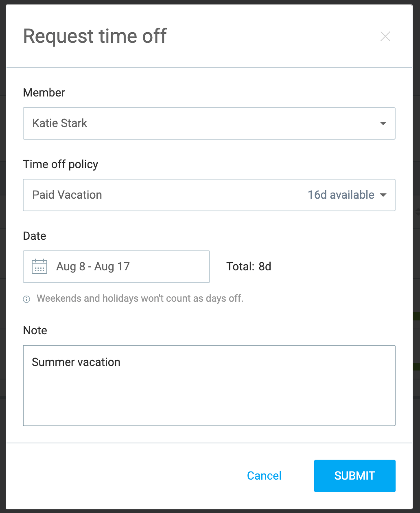Select Katie Stark in the Member field

click(x=59, y=123)
